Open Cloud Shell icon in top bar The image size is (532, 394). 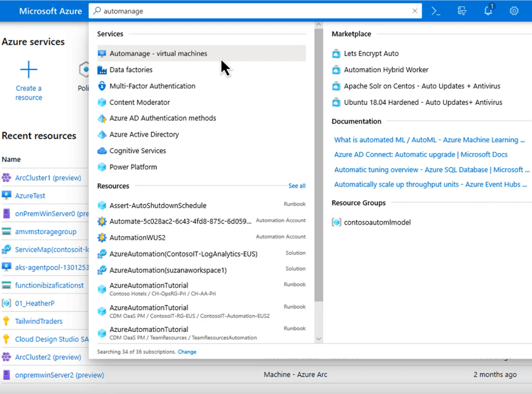(436, 11)
